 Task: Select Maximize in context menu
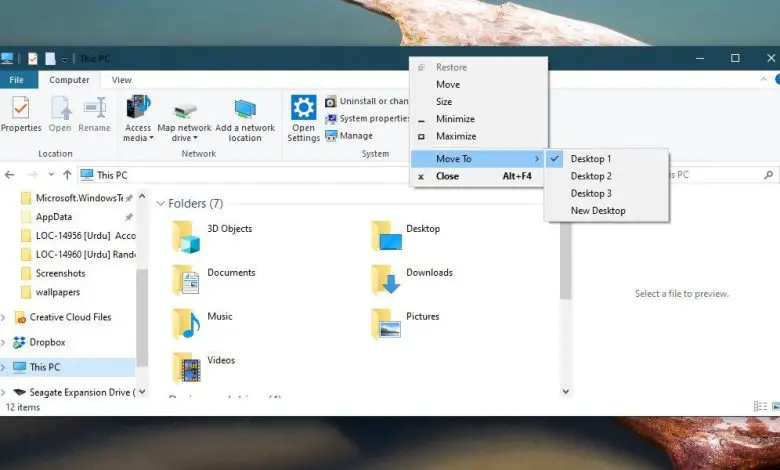click(x=478, y=136)
